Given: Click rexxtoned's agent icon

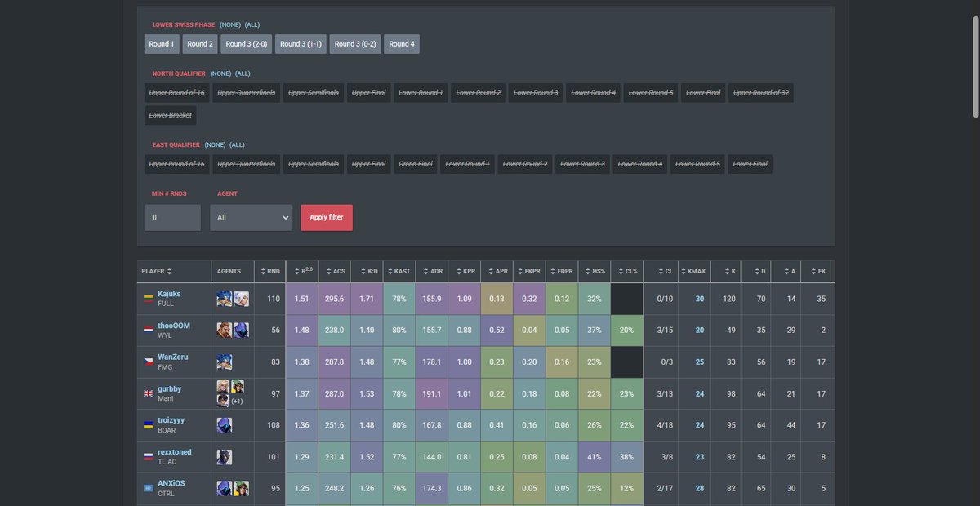Looking at the screenshot, I should pyautogui.click(x=224, y=457).
